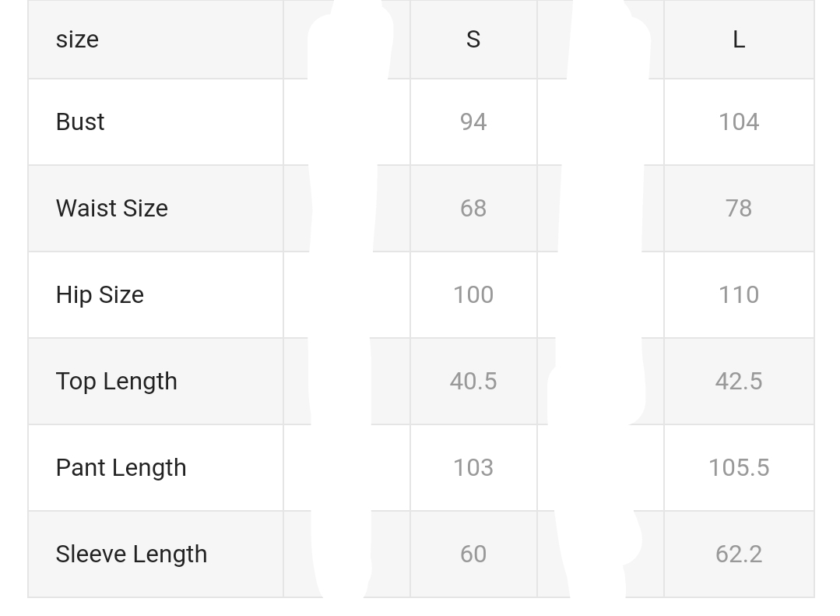
Task: Click the Waist Size row label
Action: pos(112,209)
